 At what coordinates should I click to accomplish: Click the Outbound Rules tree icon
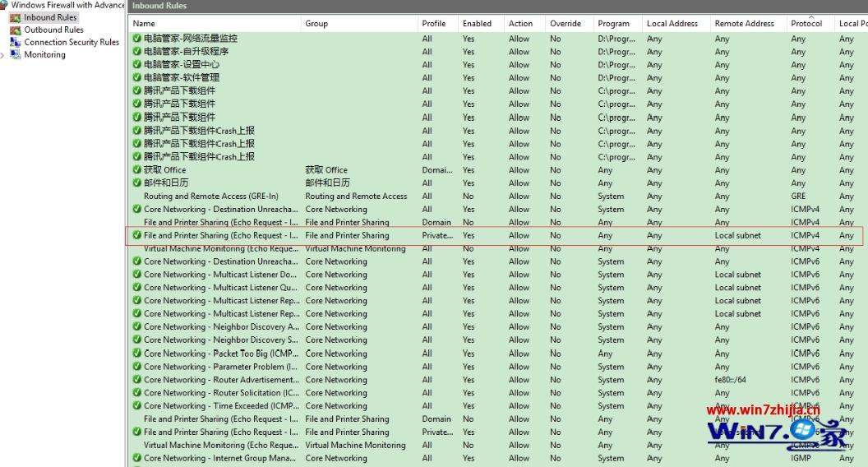(15, 30)
